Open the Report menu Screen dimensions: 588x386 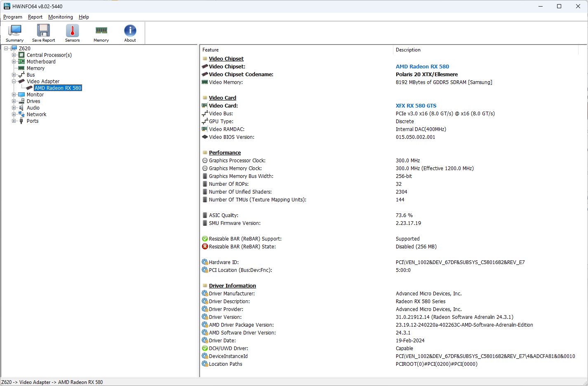pyautogui.click(x=35, y=17)
